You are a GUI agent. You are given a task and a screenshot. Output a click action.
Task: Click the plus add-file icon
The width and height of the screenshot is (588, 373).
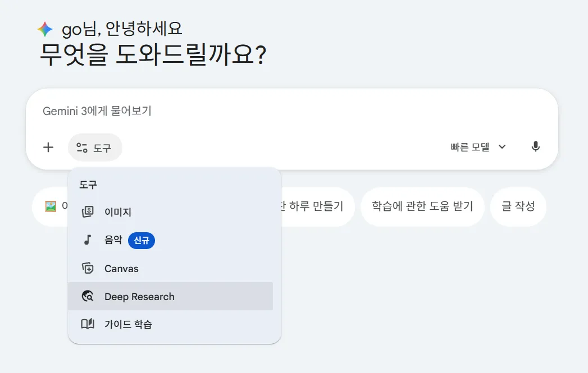(48, 147)
